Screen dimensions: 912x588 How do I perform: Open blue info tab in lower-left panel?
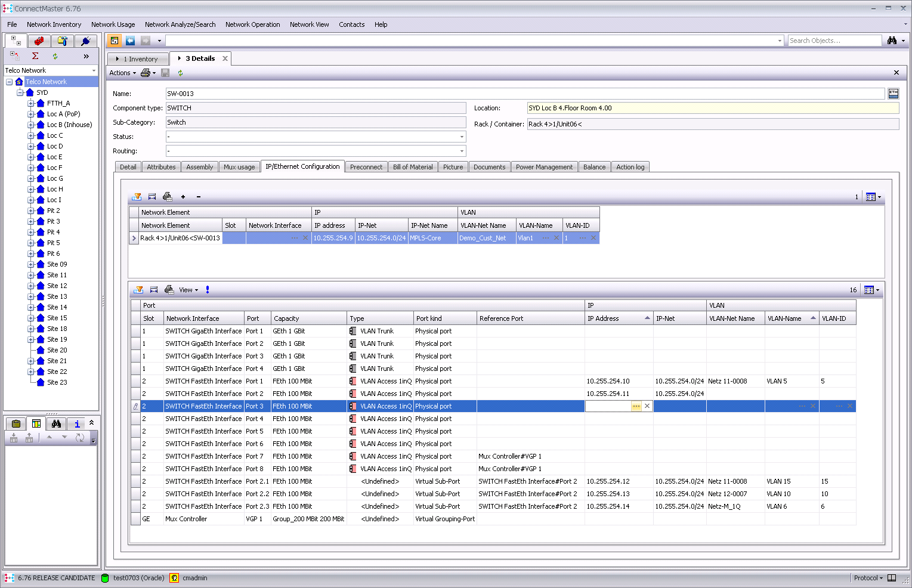76,423
